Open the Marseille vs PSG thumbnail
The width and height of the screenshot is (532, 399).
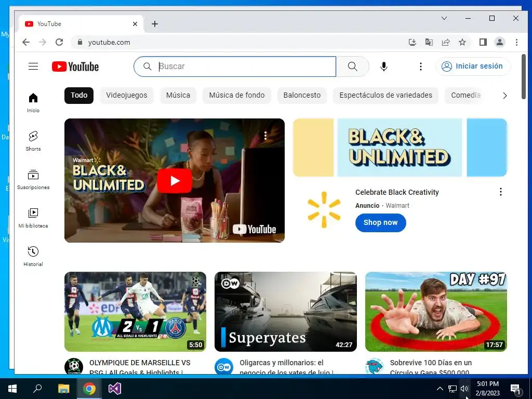pyautogui.click(x=136, y=312)
